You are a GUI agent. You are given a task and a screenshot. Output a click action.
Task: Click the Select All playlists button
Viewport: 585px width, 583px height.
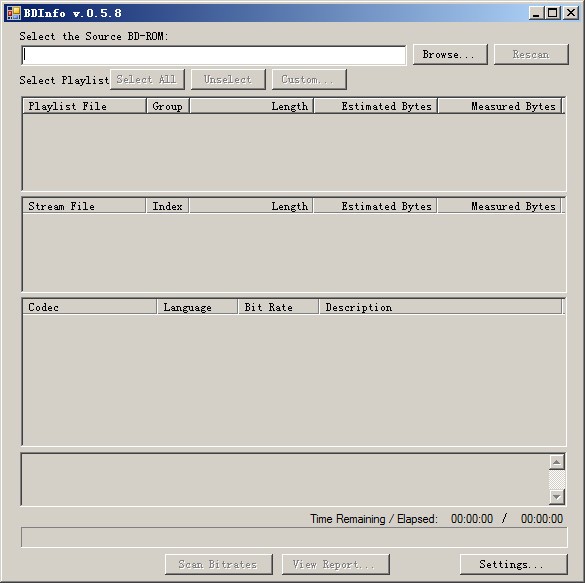pyautogui.click(x=147, y=79)
